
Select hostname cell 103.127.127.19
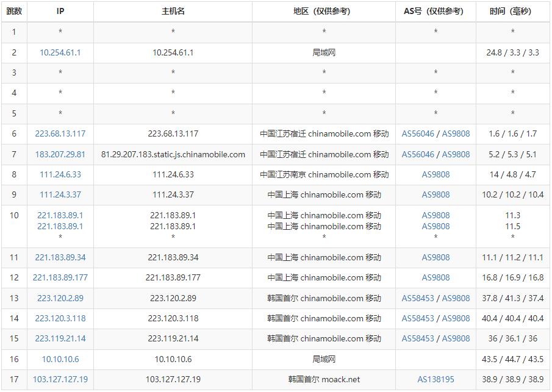pyautogui.click(x=173, y=379)
